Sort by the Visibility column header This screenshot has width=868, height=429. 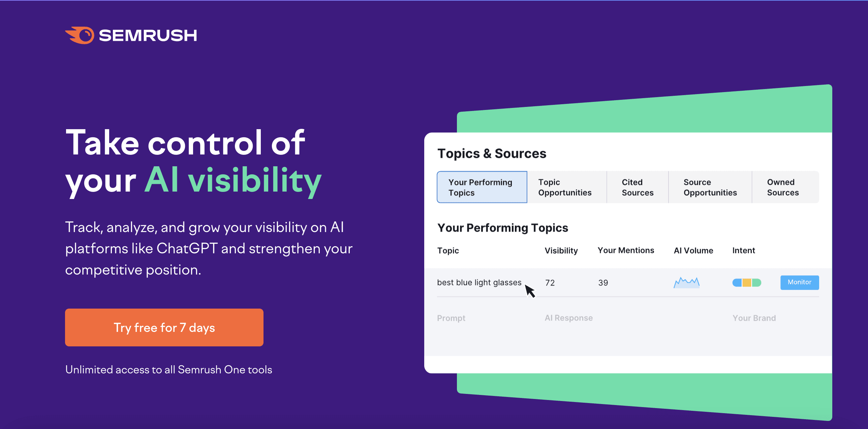(561, 250)
